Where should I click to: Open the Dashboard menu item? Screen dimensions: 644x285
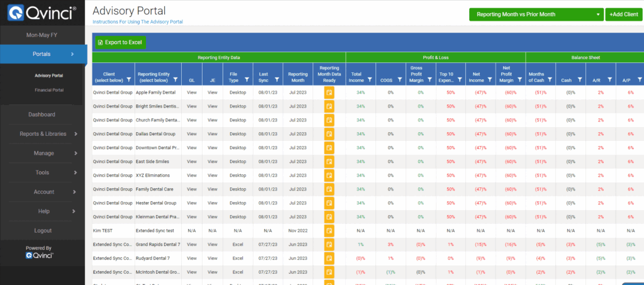42,115
